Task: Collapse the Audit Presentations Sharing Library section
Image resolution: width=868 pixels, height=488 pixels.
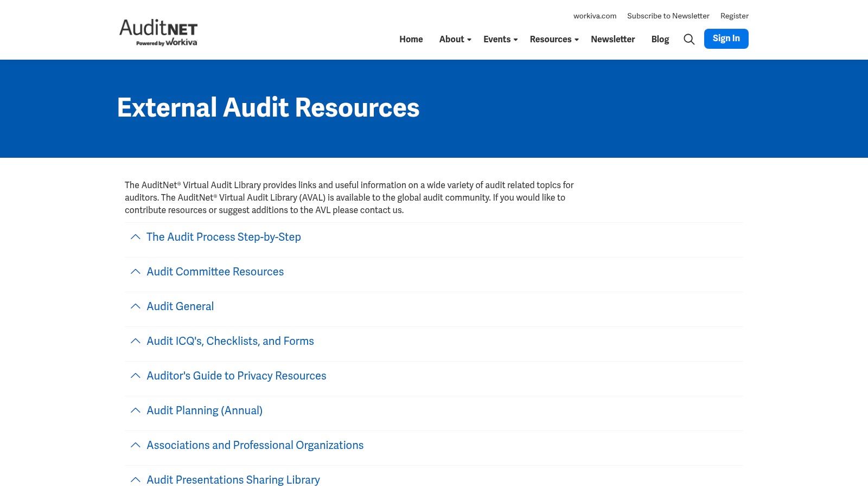Action: click(x=135, y=479)
